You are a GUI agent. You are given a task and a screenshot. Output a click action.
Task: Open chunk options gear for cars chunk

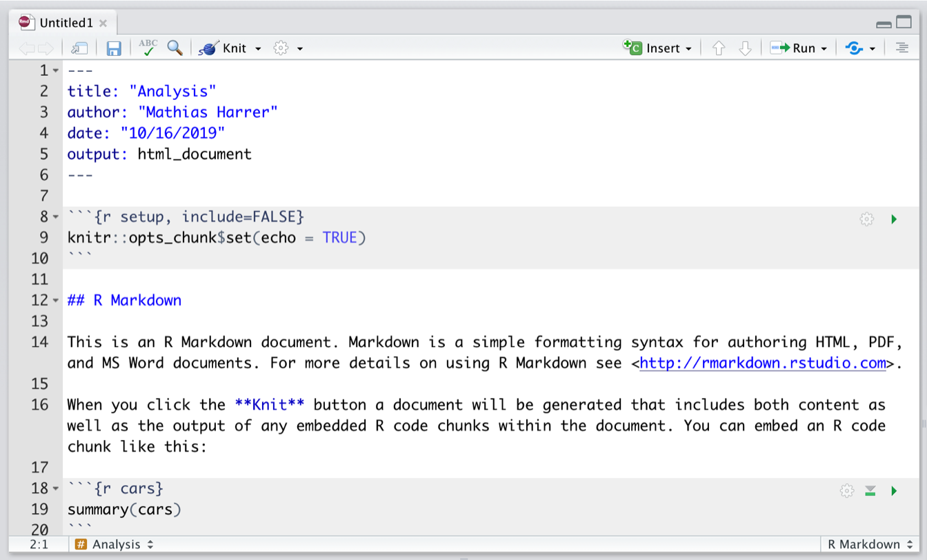847,491
